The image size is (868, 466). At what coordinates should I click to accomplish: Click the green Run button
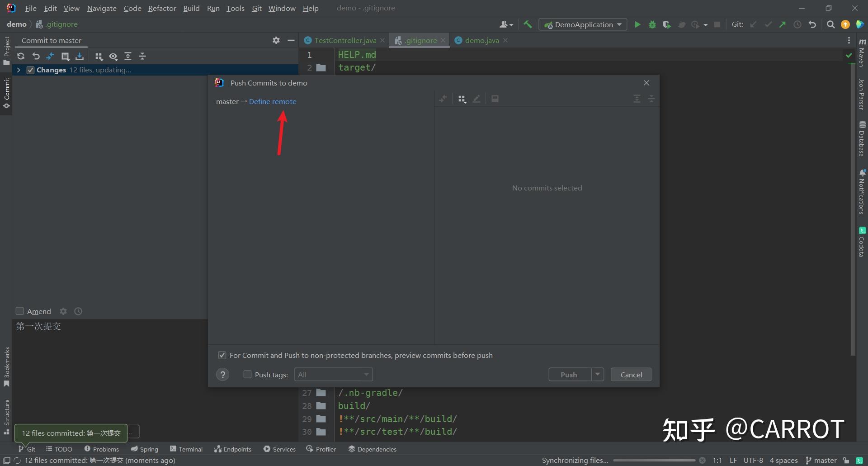pos(637,24)
